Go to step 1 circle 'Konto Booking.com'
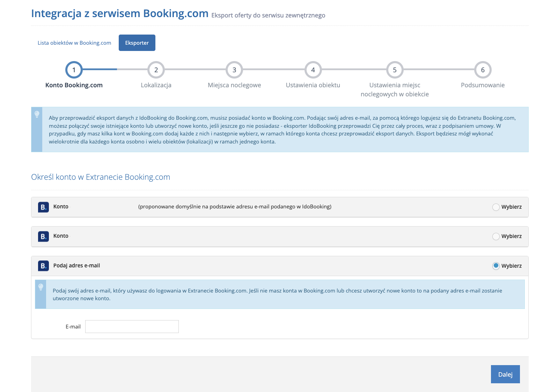Image resolution: width=543 pixels, height=392 pixels. click(74, 70)
